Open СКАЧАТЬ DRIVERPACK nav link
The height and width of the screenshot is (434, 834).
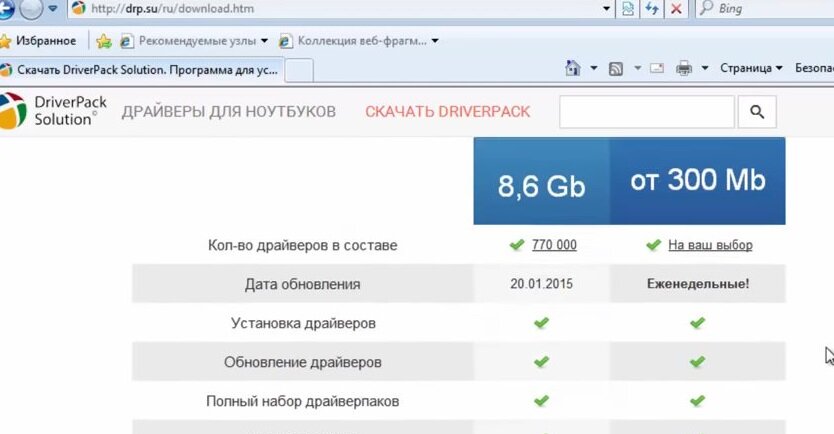447,112
